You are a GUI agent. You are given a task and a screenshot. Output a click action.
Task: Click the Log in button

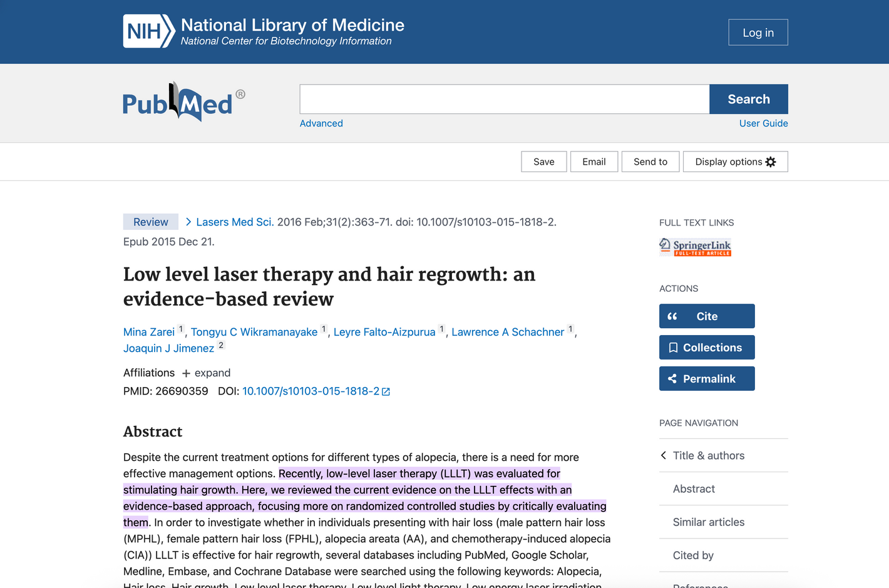pos(758,33)
